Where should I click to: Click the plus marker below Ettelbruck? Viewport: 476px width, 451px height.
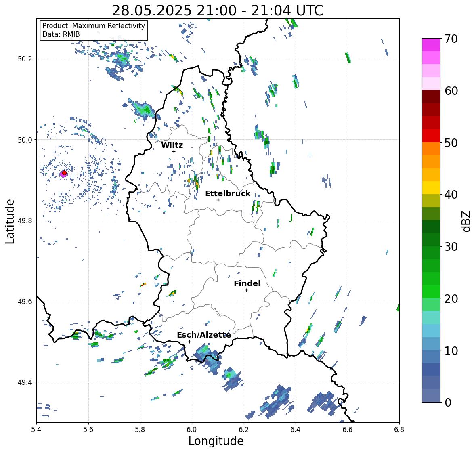[218, 200]
